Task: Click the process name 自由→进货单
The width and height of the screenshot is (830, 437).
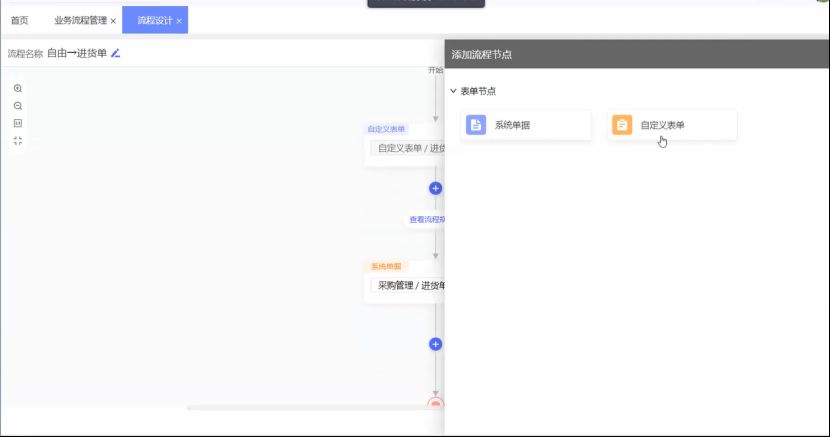Action: point(77,53)
